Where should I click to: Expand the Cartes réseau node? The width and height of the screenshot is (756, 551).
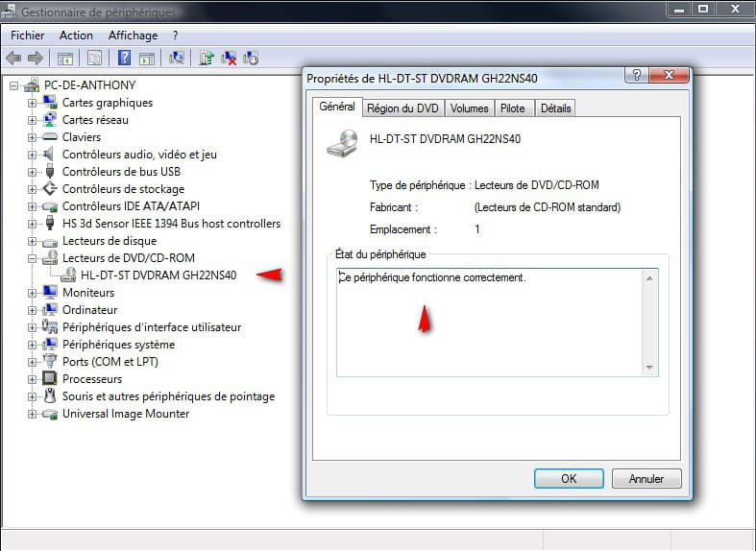tap(32, 120)
